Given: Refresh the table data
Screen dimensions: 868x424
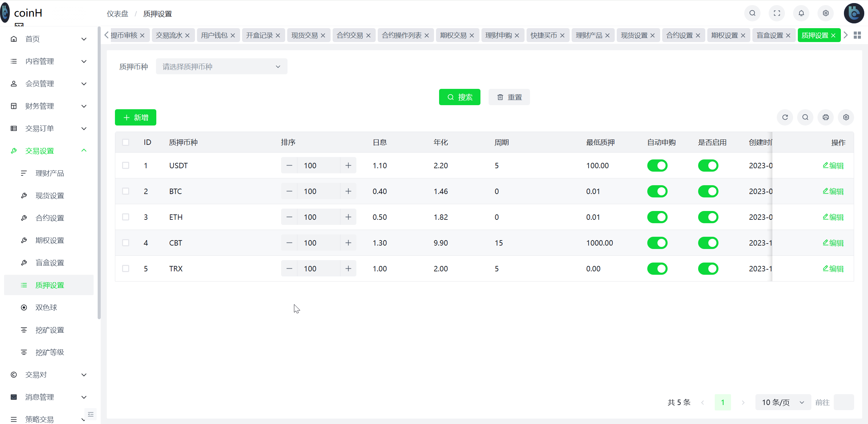Looking at the screenshot, I should [785, 117].
